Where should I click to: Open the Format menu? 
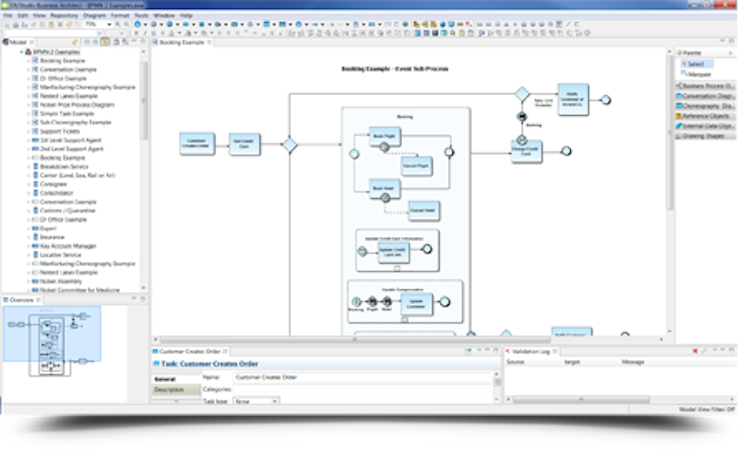pyautogui.click(x=120, y=16)
